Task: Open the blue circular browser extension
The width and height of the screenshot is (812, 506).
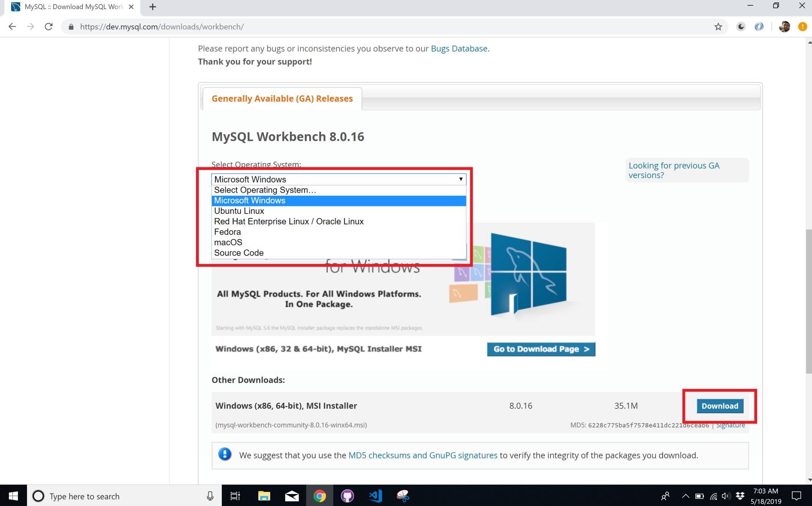Action: [759, 27]
